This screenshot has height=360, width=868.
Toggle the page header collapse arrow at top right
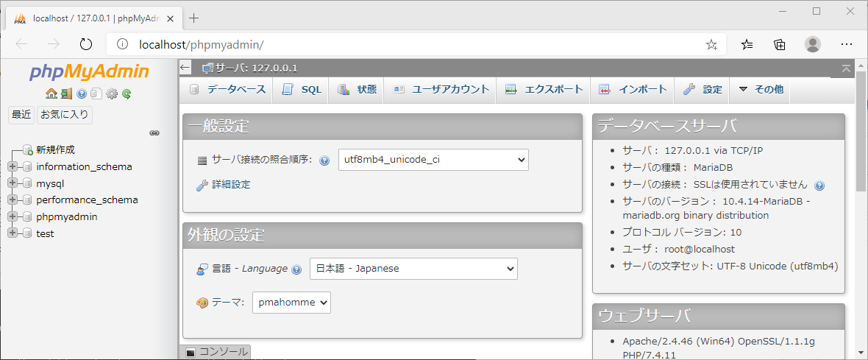click(847, 68)
